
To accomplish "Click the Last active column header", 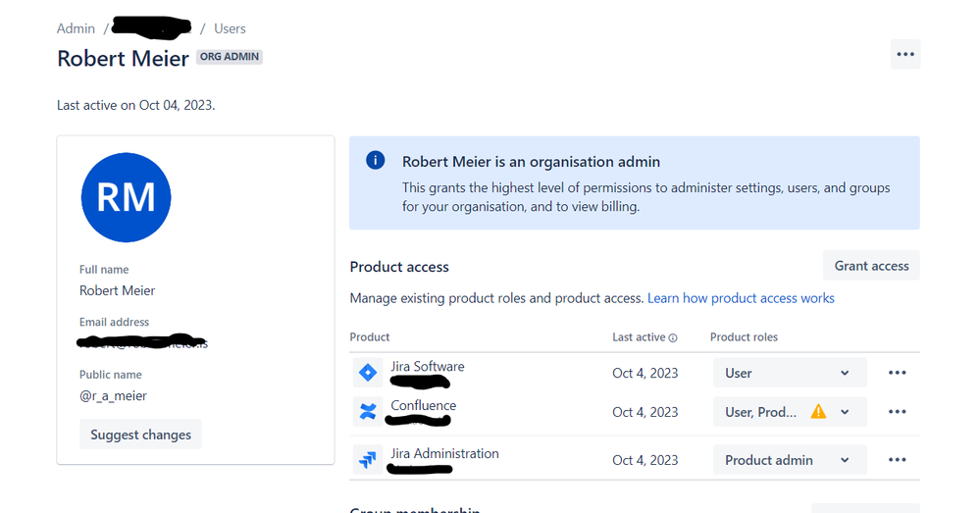I will tap(639, 337).
